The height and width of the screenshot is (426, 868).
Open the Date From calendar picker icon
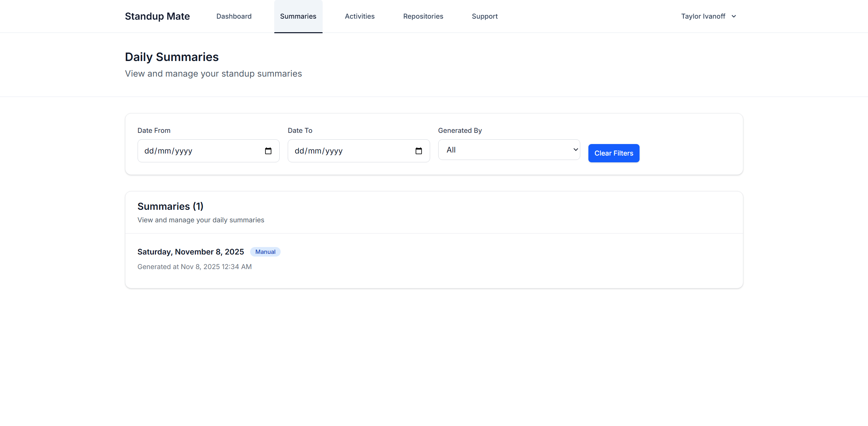click(x=268, y=151)
